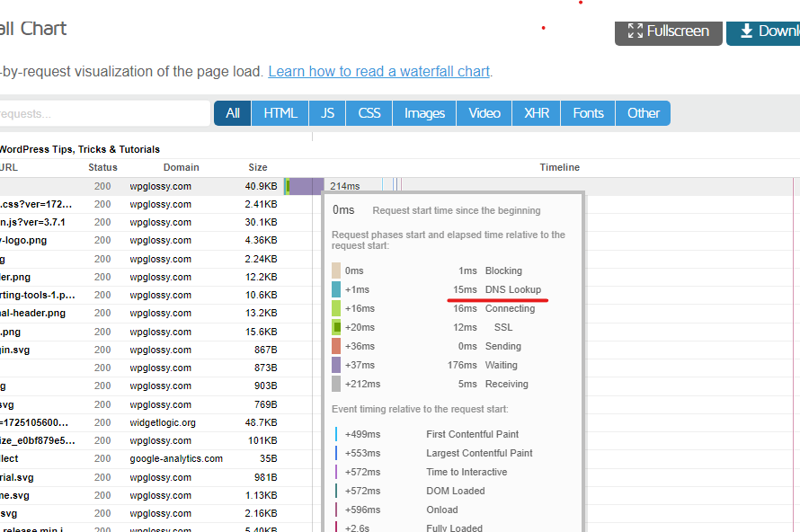Screen dimensions: 800x532
Task: Click the First Contentful Paint label
Action: point(472,434)
